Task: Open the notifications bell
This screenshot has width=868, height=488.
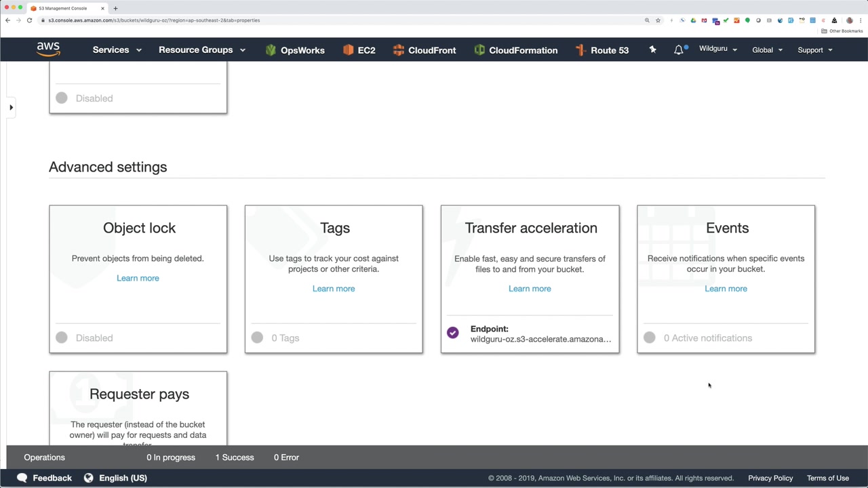Action: coord(679,49)
